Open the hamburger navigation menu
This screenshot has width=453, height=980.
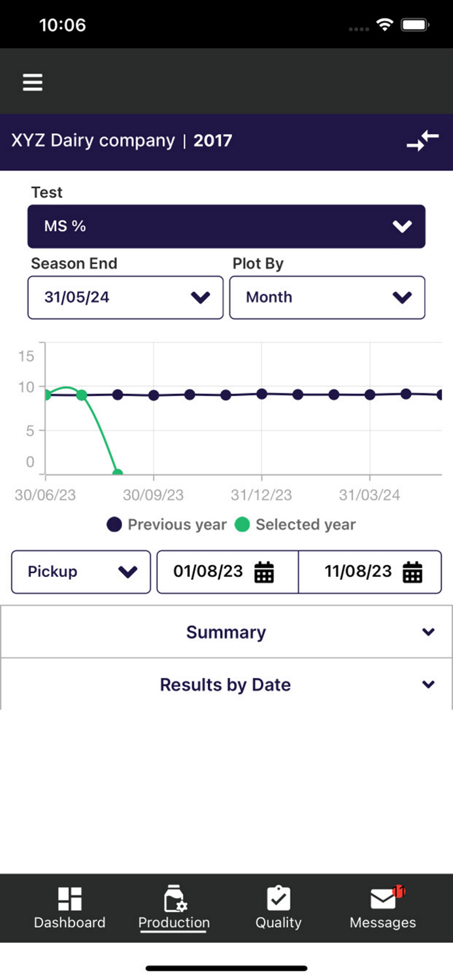coord(32,82)
